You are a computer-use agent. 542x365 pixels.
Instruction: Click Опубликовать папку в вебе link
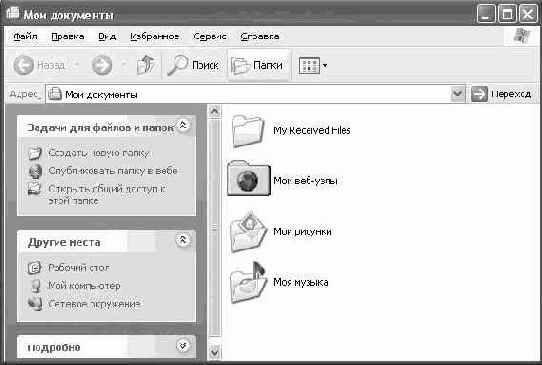[113, 171]
